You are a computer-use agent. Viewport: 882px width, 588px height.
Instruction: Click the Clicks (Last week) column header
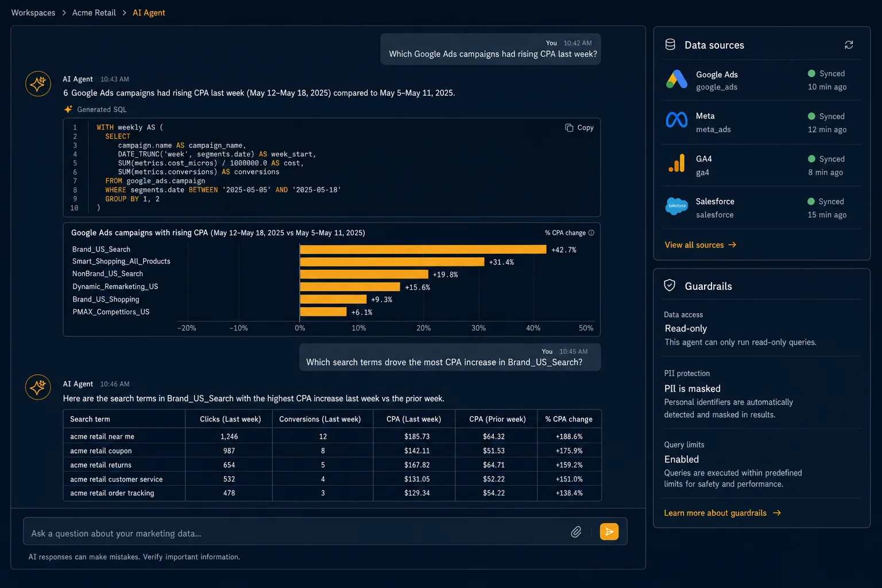click(x=230, y=419)
